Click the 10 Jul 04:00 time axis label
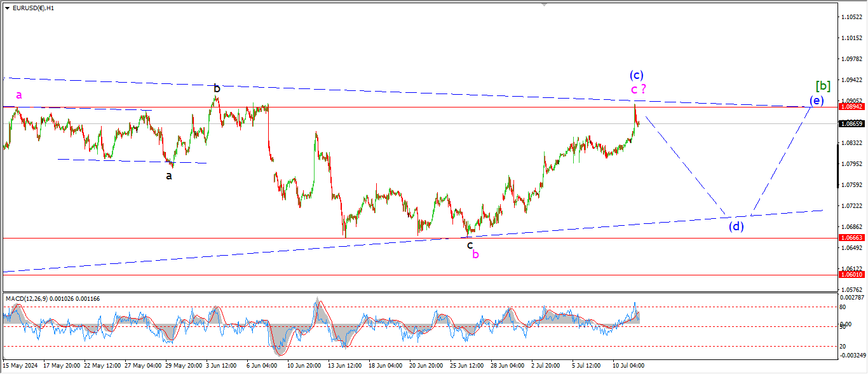This screenshot has height=374, width=868. [x=628, y=366]
